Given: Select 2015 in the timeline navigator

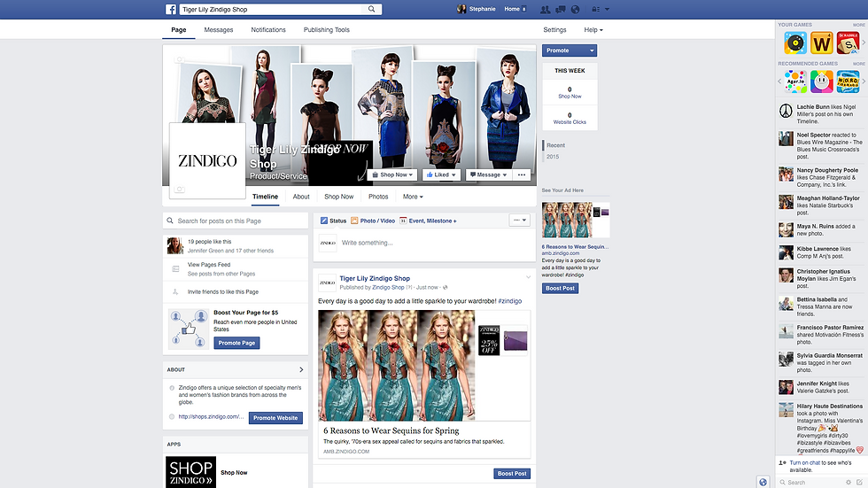Looking at the screenshot, I should 553,157.
